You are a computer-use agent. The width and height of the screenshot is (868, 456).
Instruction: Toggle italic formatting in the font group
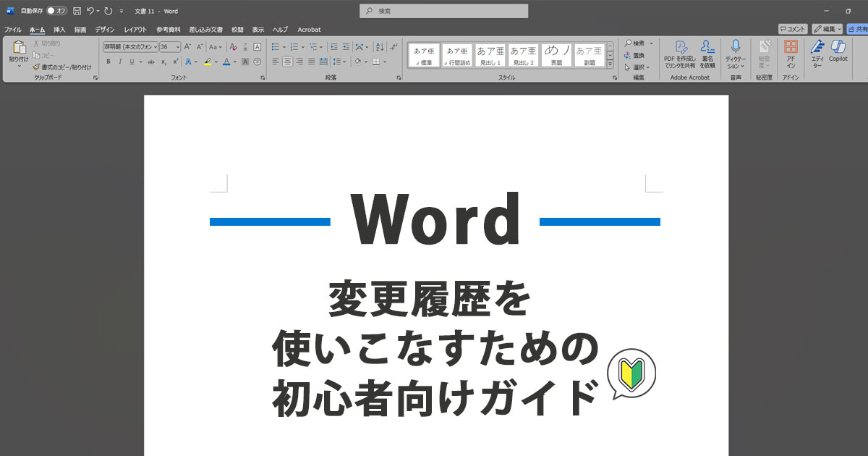click(x=119, y=62)
